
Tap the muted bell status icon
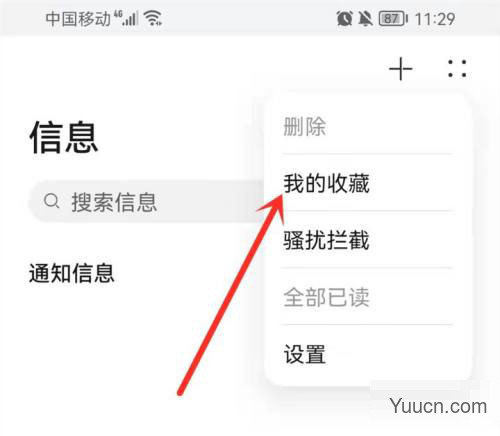[365, 18]
